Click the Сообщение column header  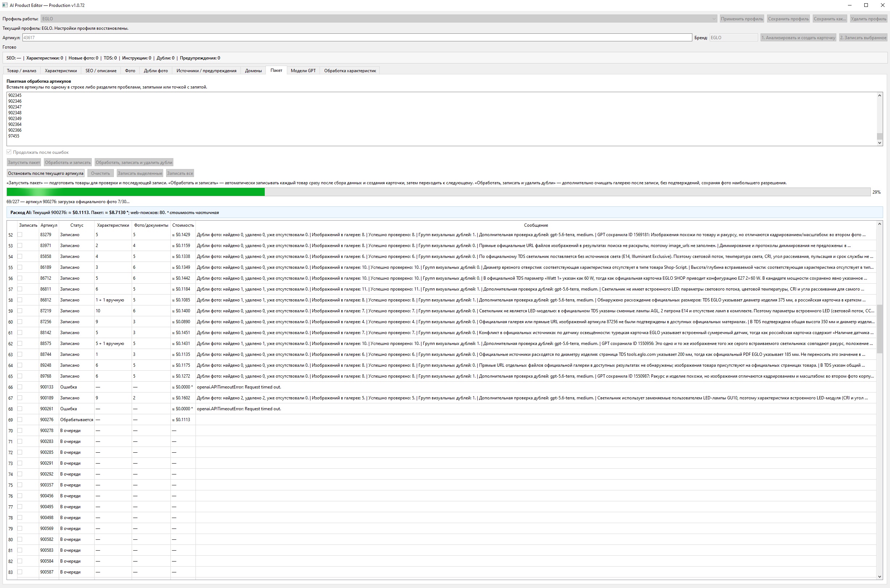[536, 225]
